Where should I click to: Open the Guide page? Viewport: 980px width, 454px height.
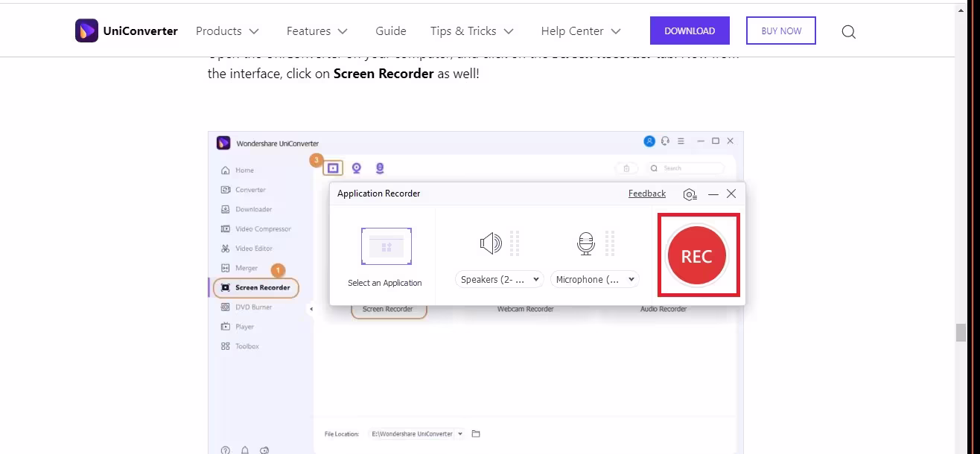pyautogui.click(x=391, y=31)
